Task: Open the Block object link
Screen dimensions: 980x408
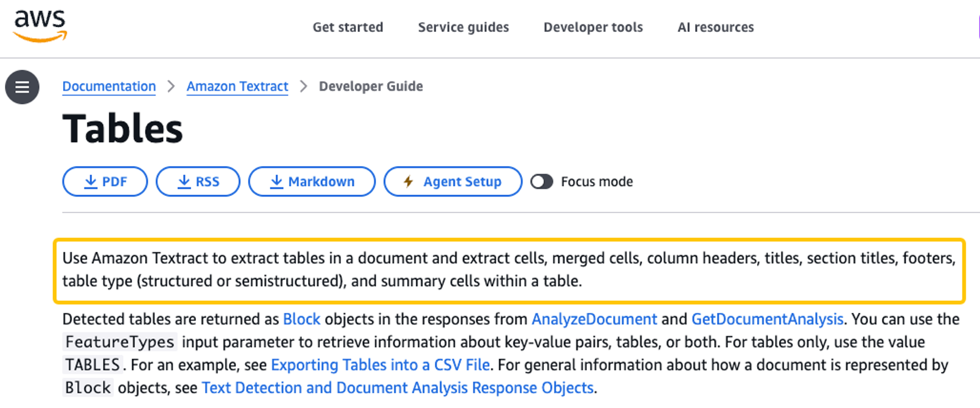Action: 301,319
